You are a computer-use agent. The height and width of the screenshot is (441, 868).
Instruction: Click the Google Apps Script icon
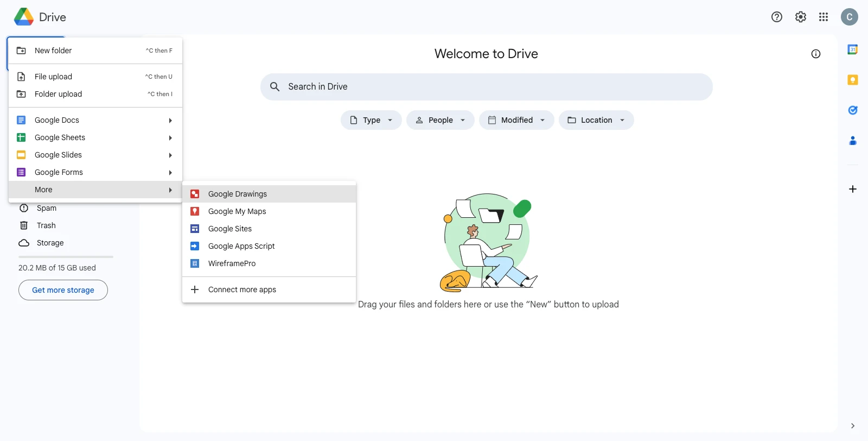195,246
